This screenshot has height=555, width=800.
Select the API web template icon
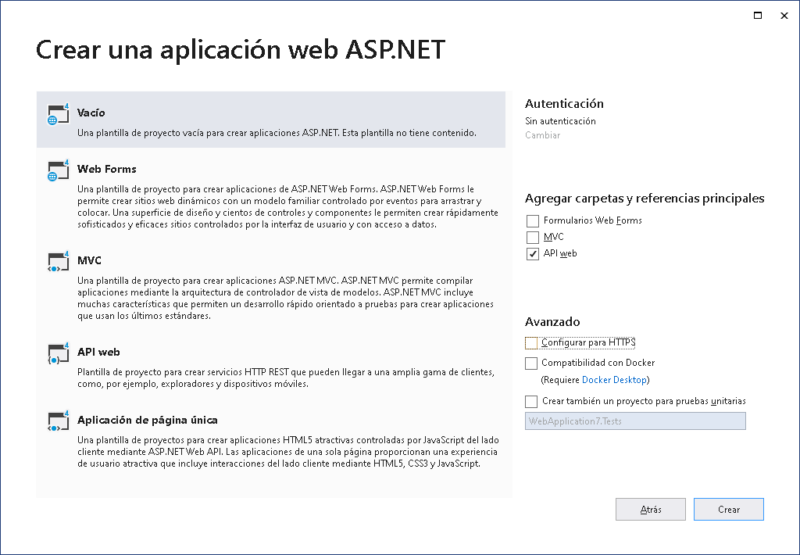pyautogui.click(x=58, y=353)
